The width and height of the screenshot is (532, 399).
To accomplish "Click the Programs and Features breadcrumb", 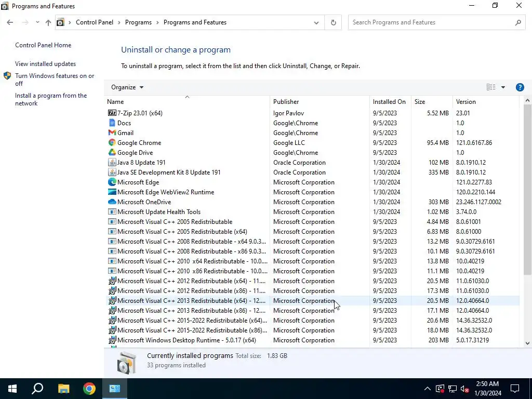I will pyautogui.click(x=195, y=22).
